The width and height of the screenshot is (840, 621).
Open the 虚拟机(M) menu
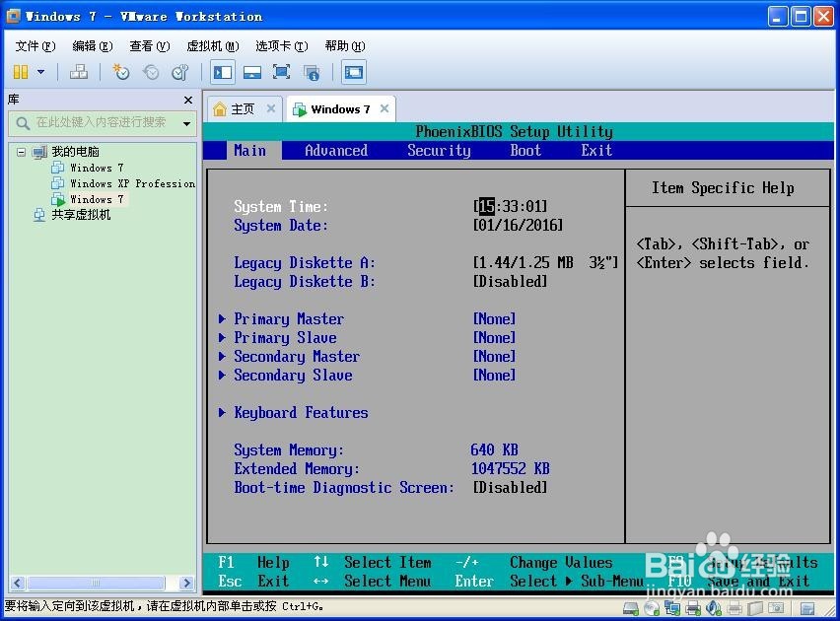(213, 46)
